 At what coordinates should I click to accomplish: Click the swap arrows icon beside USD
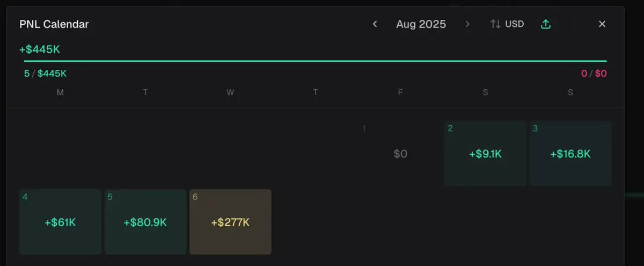495,24
